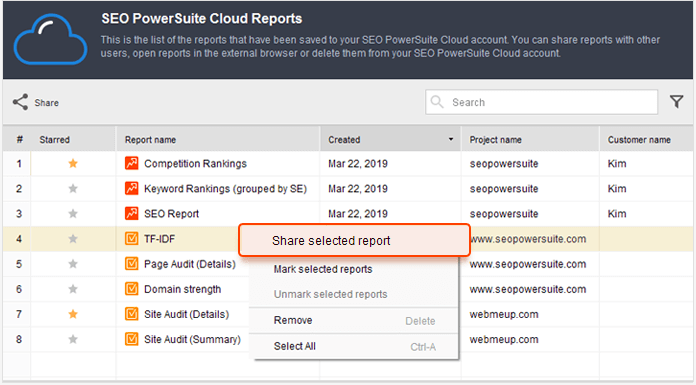Viewport: 696px width, 385px height.
Task: Star the Keyword Rankings report
Action: (73, 188)
